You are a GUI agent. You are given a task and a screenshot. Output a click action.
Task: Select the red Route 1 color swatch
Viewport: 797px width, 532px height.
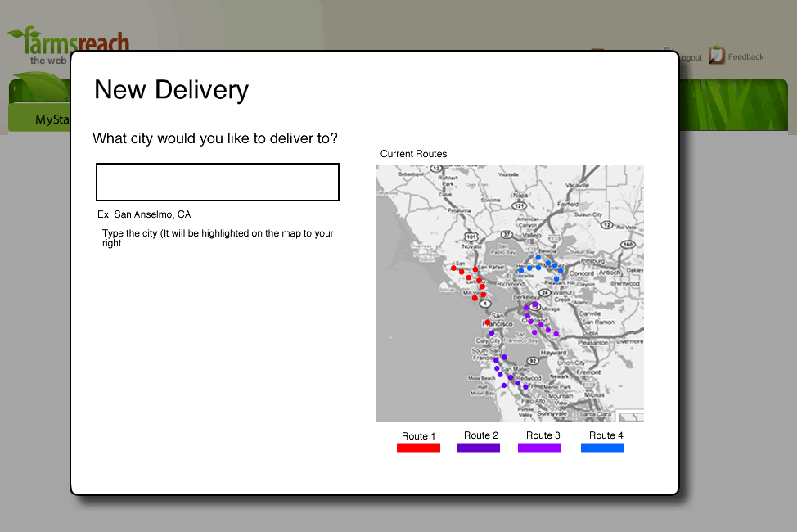point(418,448)
